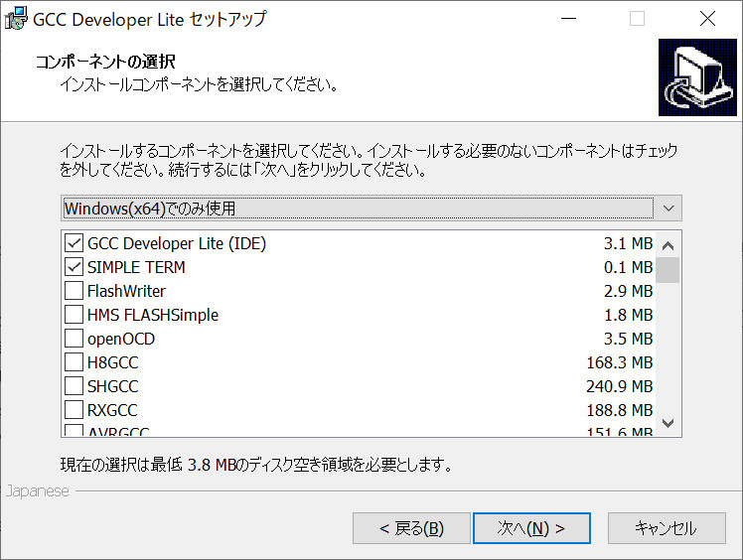Click the 3.8 MB disk space message

pyautogui.click(x=256, y=465)
